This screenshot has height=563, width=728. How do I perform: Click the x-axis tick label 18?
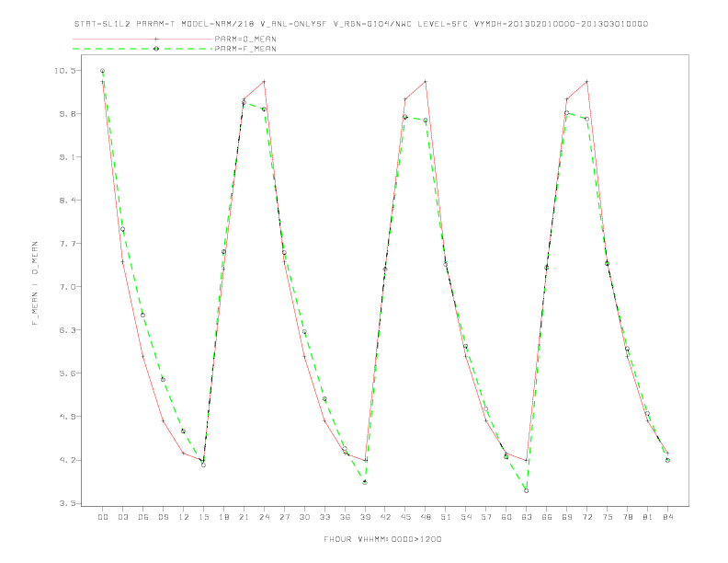[x=223, y=517]
